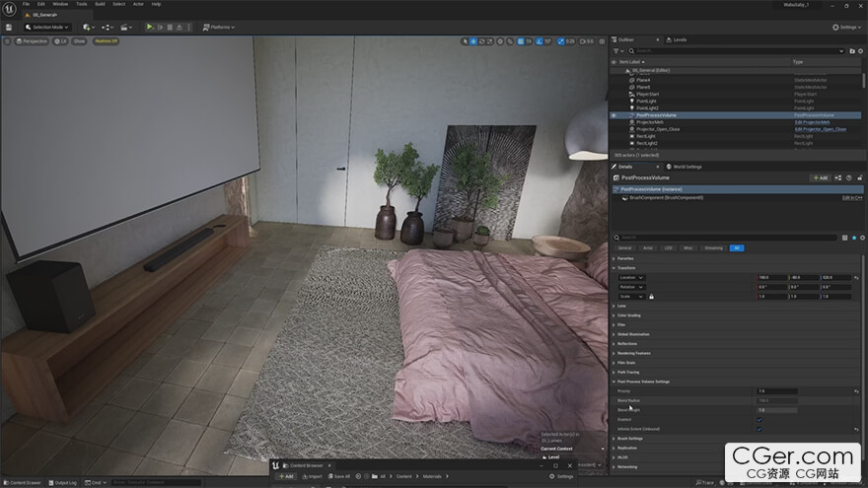Screen dimensions: 868x488
Task: Open Outliner settings gear icon
Action: coord(859,50)
